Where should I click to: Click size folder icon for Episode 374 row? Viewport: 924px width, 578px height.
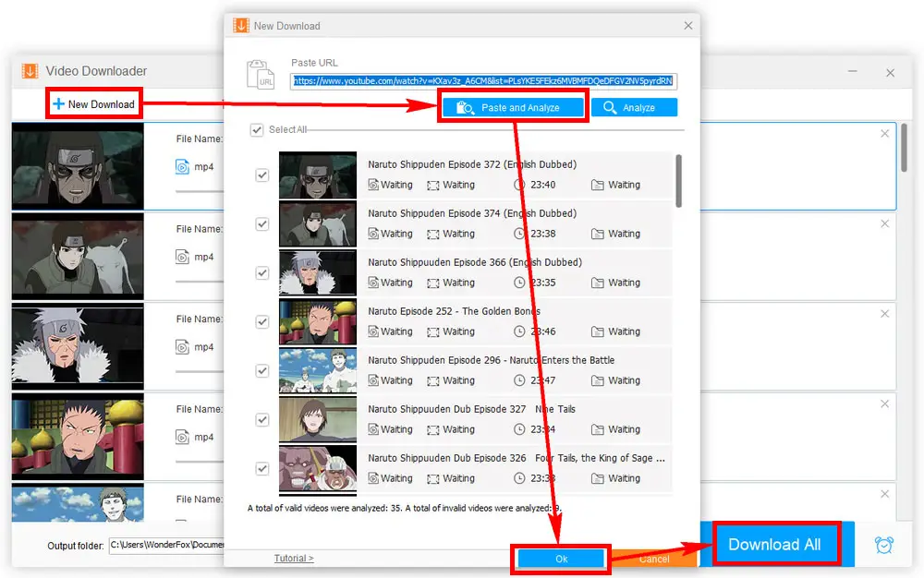coord(598,234)
